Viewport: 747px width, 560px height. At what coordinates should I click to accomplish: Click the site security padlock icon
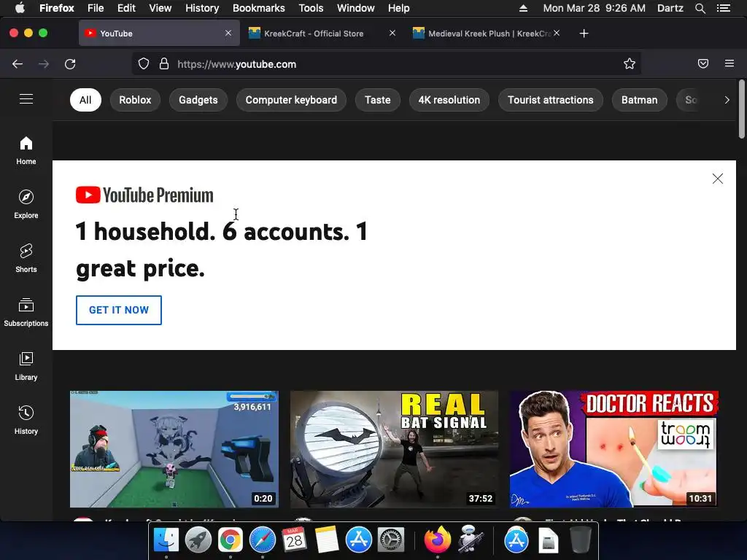point(164,64)
